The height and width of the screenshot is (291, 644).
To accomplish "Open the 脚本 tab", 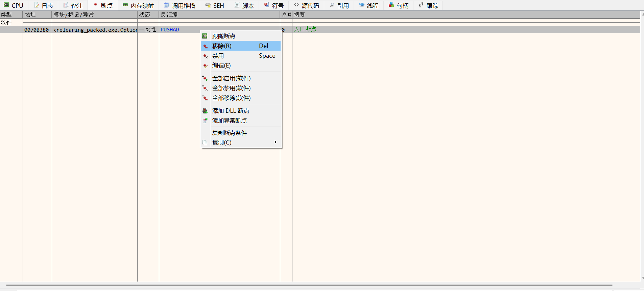I will [244, 5].
